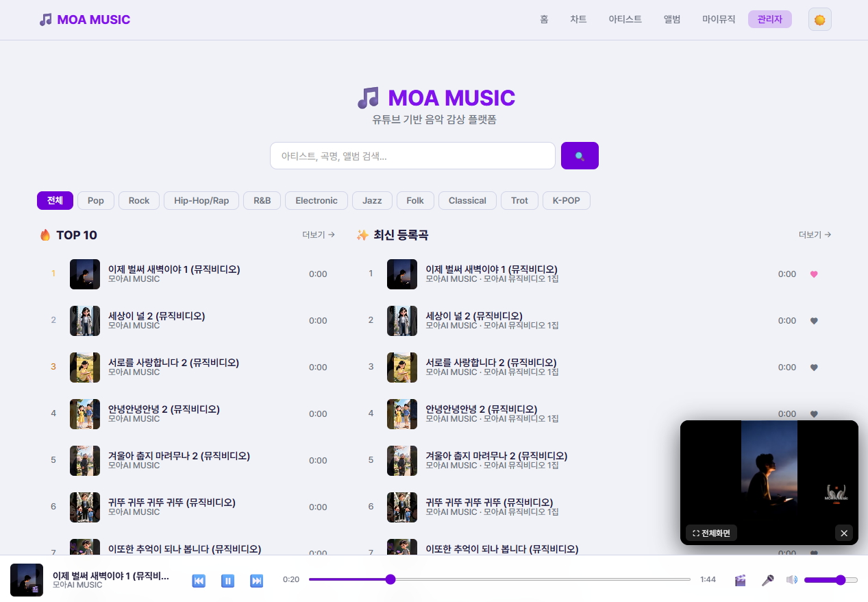This screenshot has width=868, height=602.
Task: Show lyrics with the microphone icon
Action: (x=768, y=580)
